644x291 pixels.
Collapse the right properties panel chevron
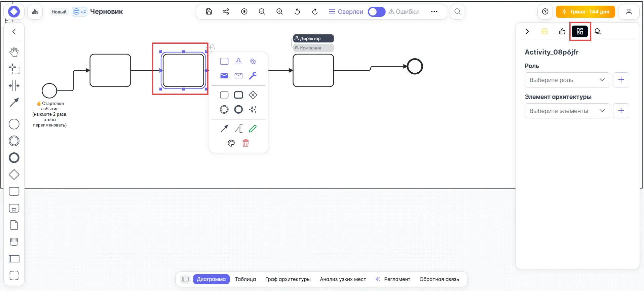[x=527, y=31]
